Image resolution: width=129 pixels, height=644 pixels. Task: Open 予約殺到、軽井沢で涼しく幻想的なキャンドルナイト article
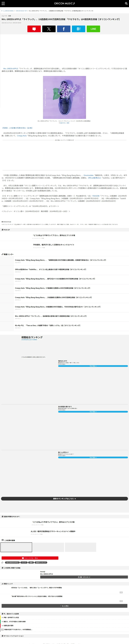coord(54,245)
